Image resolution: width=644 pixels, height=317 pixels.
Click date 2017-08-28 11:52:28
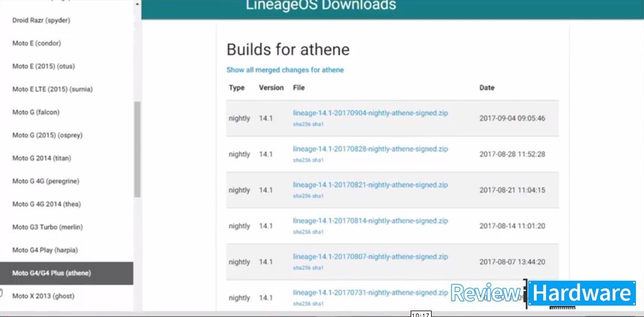[512, 154]
